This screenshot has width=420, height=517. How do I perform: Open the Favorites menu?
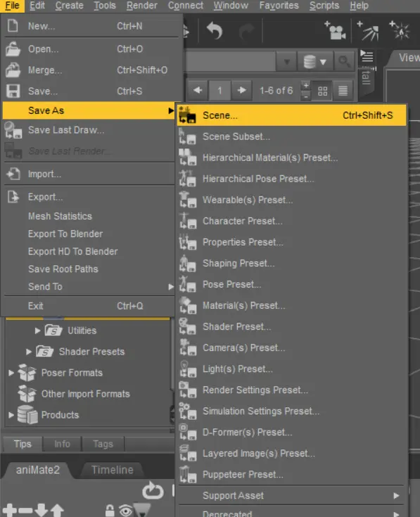coord(279,6)
